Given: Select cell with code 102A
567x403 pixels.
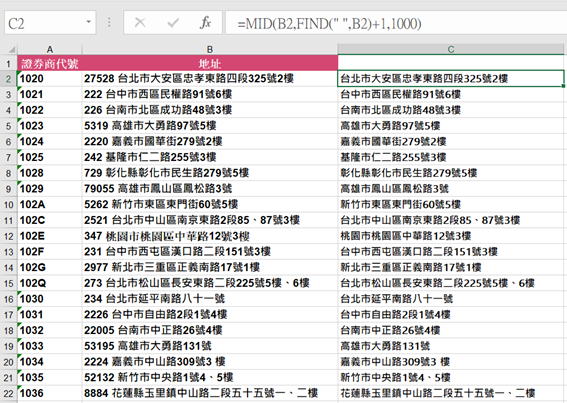Looking at the screenshot, I should pos(50,204).
